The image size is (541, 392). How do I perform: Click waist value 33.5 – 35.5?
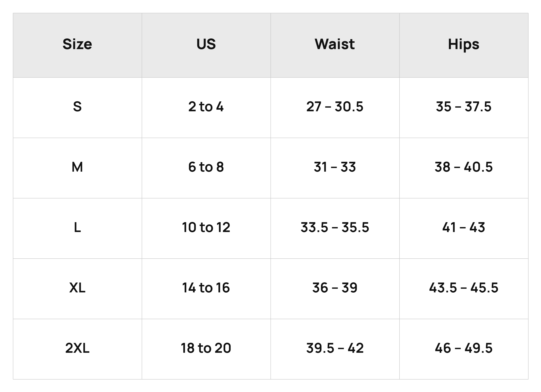coord(335,227)
